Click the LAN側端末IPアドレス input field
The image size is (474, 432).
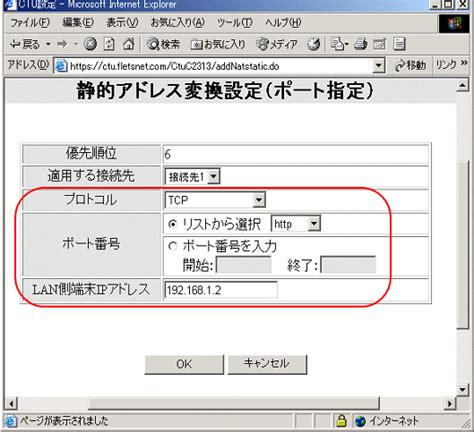tap(221, 290)
